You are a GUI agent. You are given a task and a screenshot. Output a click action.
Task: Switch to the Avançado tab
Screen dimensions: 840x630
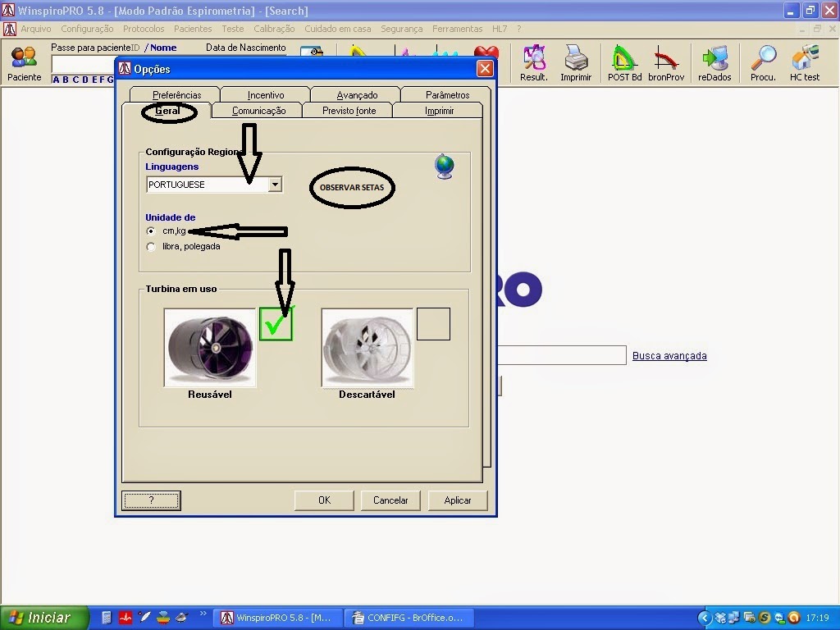pos(357,95)
